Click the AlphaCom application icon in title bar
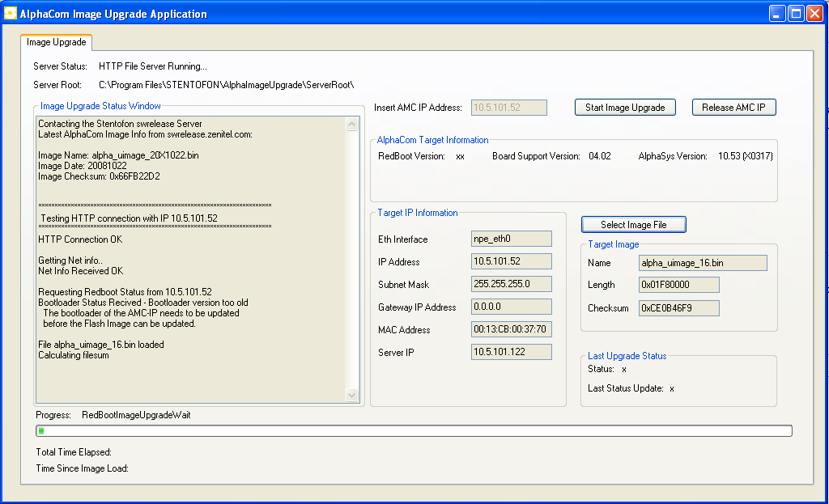Viewport: 829px width, 504px height. (x=11, y=14)
